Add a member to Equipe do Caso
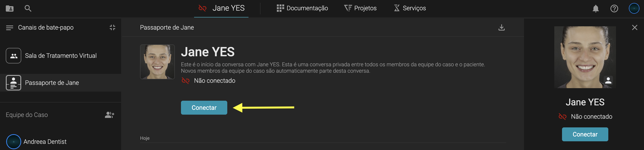644x150 pixels. tap(109, 115)
